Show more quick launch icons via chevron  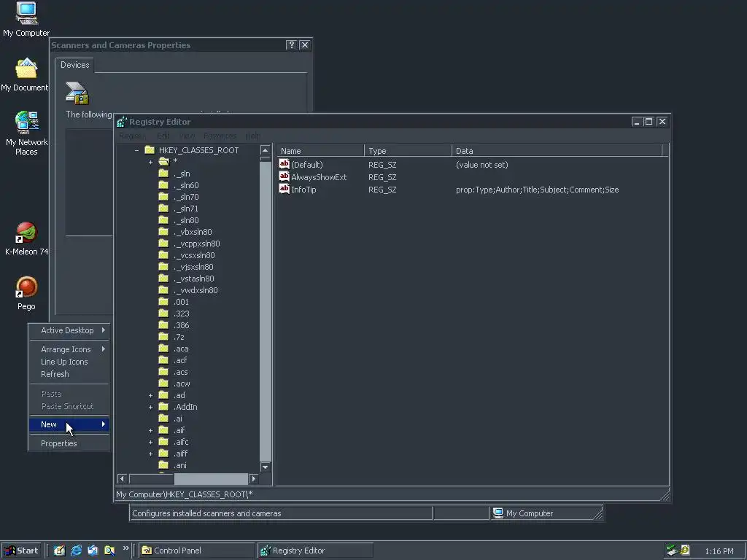[x=125, y=548]
